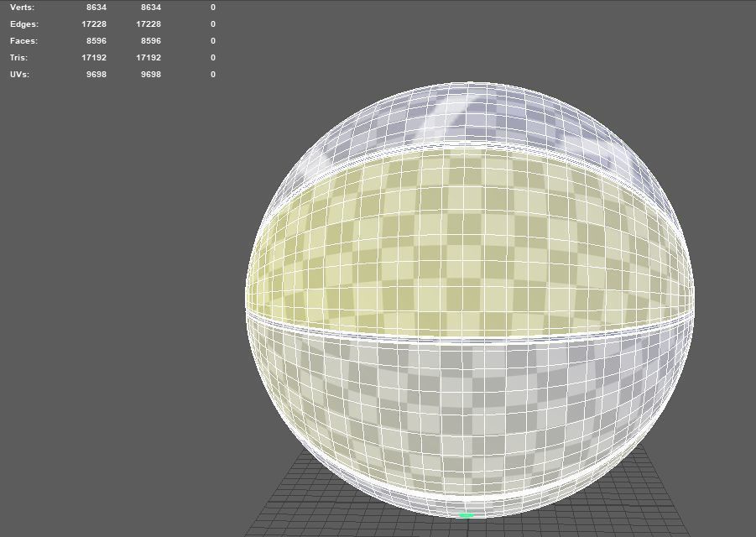
Task: Click the "Verts:" label in poly count
Action: [22, 8]
